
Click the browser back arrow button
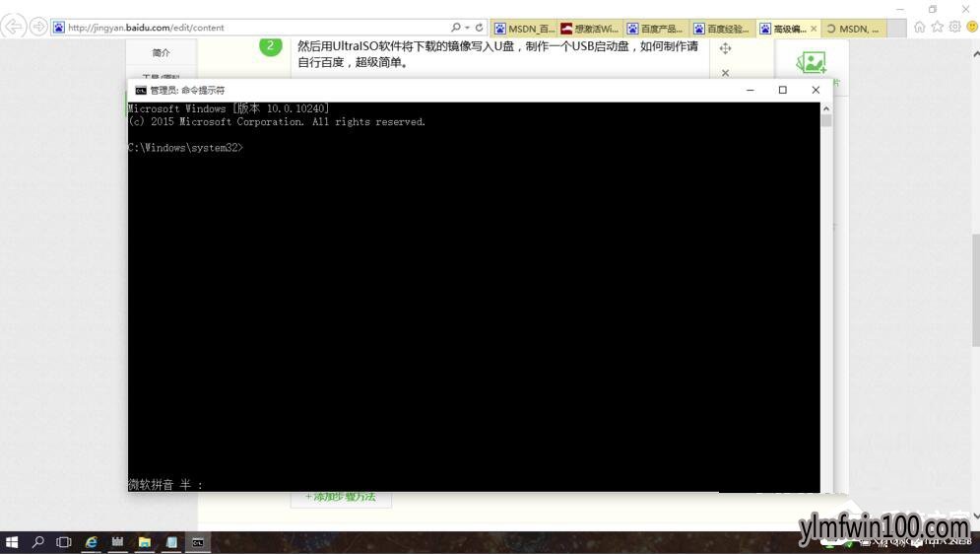[13, 27]
